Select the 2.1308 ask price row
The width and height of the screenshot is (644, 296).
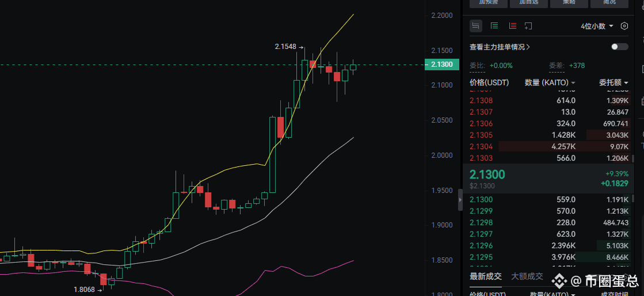pos(548,100)
